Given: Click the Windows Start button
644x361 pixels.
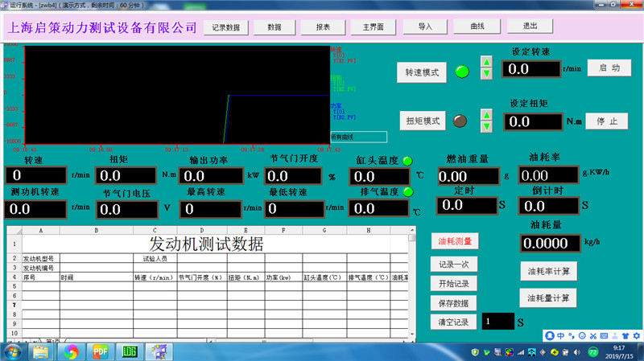Looking at the screenshot, I should point(14,351).
